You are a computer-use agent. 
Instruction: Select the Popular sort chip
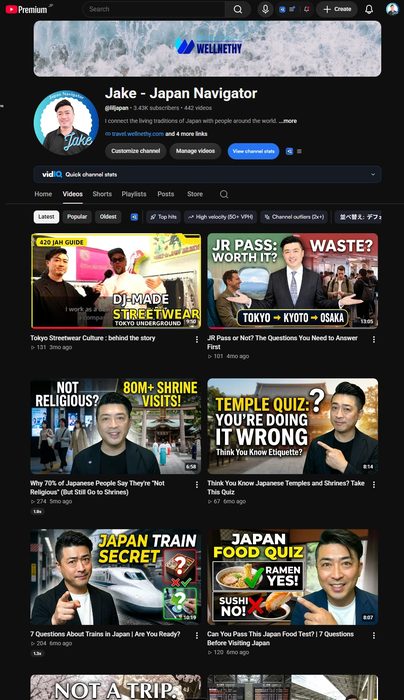[77, 217]
